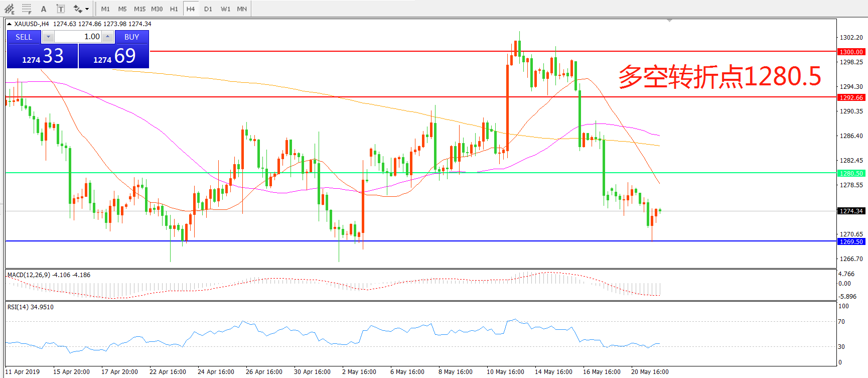
Task: Switch to the M15 timeframe
Action: pos(139,9)
